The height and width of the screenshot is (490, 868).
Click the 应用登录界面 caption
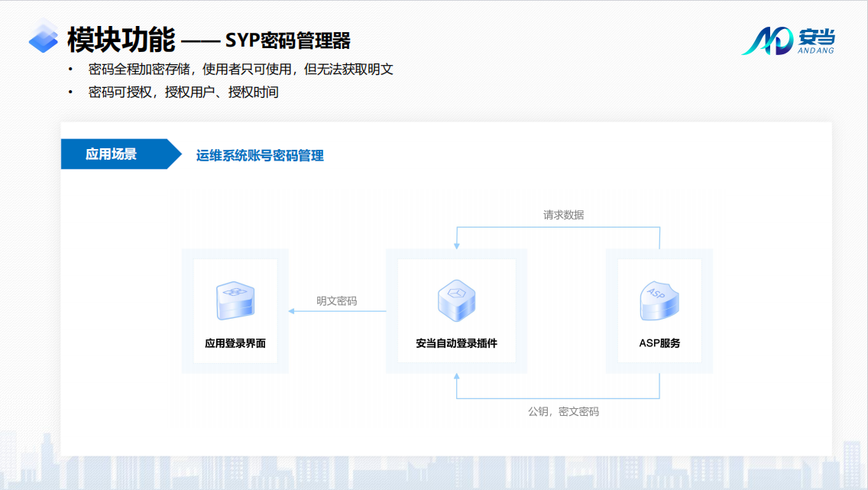(235, 343)
